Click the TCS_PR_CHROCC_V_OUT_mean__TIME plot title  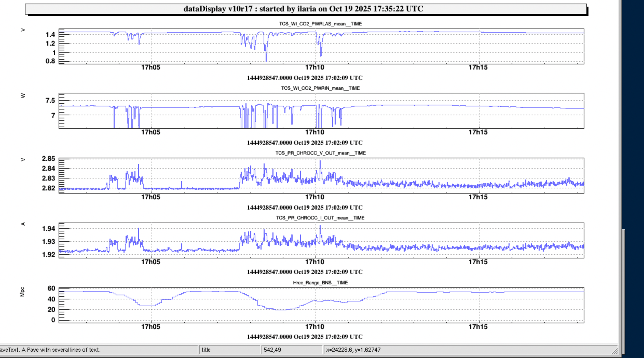click(x=320, y=153)
